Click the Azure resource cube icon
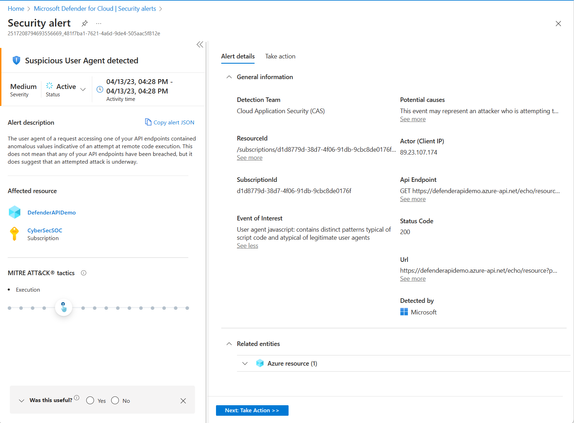The height and width of the screenshot is (423, 574). pos(260,363)
